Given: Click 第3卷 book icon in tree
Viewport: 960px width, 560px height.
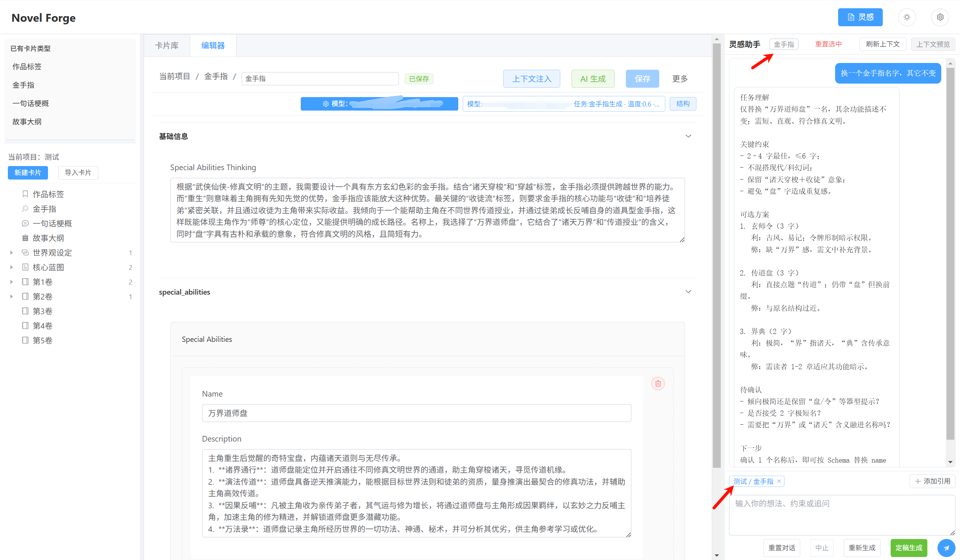Looking at the screenshot, I should click(x=25, y=311).
